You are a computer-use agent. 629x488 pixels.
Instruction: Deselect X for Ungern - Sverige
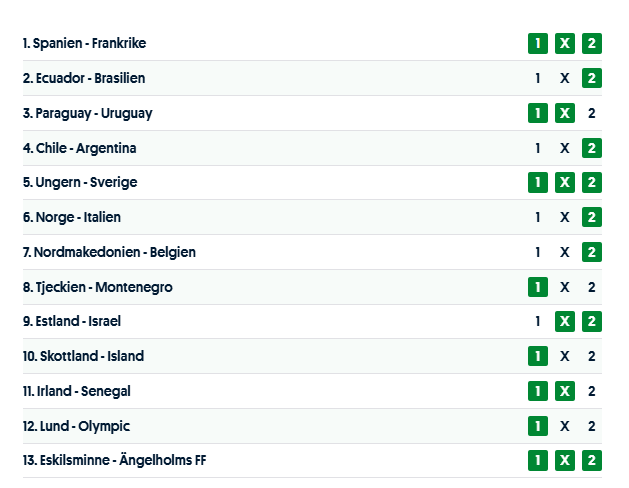tap(565, 182)
